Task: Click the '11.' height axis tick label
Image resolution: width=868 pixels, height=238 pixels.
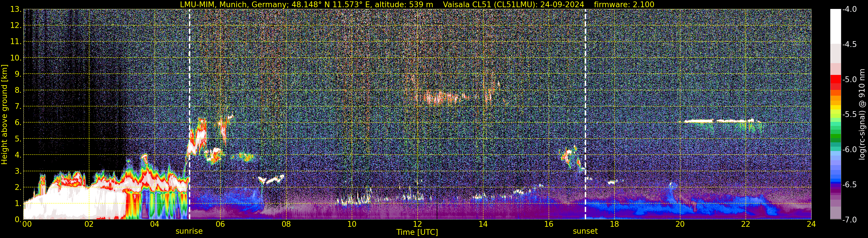Action: pyautogui.click(x=16, y=42)
